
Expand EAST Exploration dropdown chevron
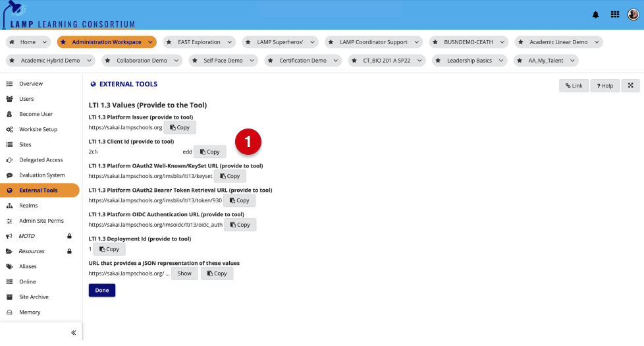tap(230, 42)
